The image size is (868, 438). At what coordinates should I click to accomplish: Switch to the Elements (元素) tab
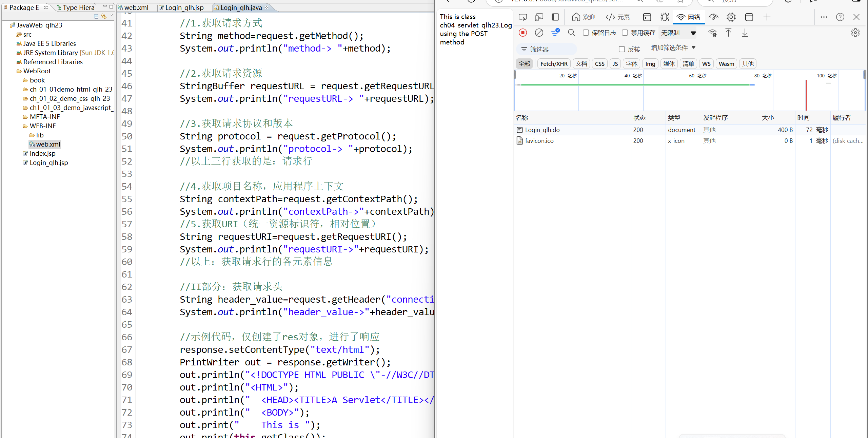click(x=618, y=17)
